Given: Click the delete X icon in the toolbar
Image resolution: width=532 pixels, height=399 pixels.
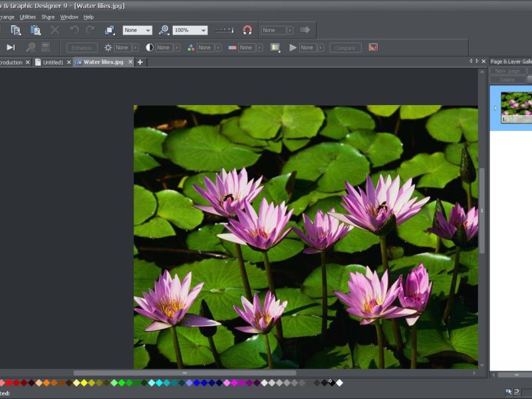Looking at the screenshot, I should 55,30.
